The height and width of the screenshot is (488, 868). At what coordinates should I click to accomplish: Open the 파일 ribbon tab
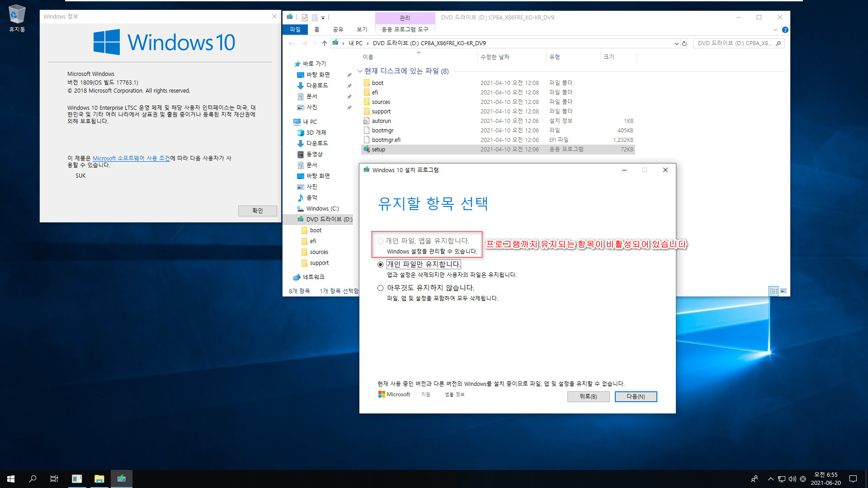[295, 29]
